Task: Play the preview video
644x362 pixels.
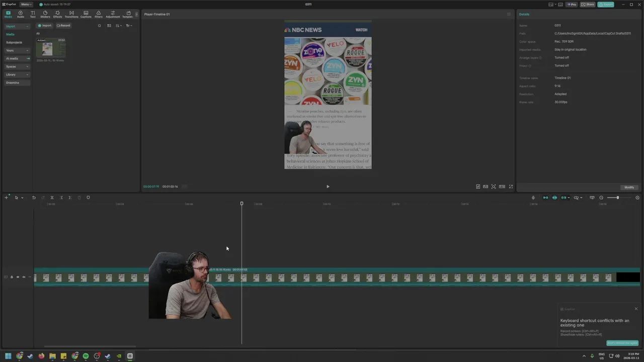Action: [x=328, y=187]
